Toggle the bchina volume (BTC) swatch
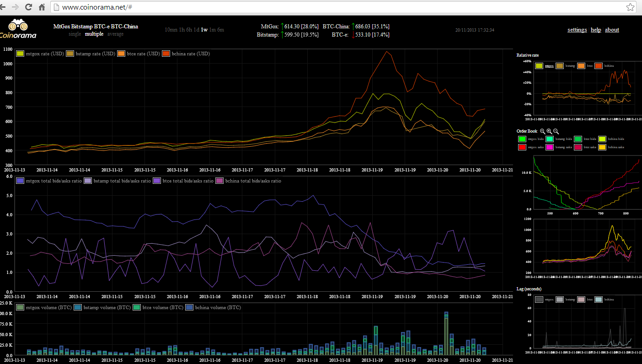Screen dimensions: 642x364 coord(189,307)
